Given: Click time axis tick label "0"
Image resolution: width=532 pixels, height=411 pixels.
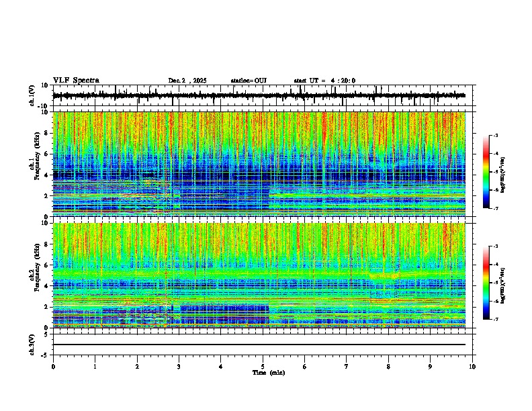Looking at the screenshot, I should 53,367.
